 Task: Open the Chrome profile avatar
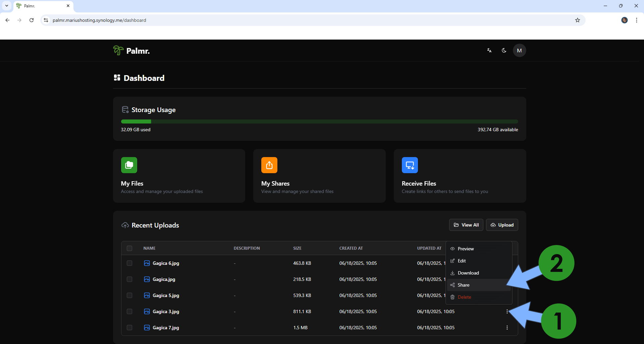point(624,20)
